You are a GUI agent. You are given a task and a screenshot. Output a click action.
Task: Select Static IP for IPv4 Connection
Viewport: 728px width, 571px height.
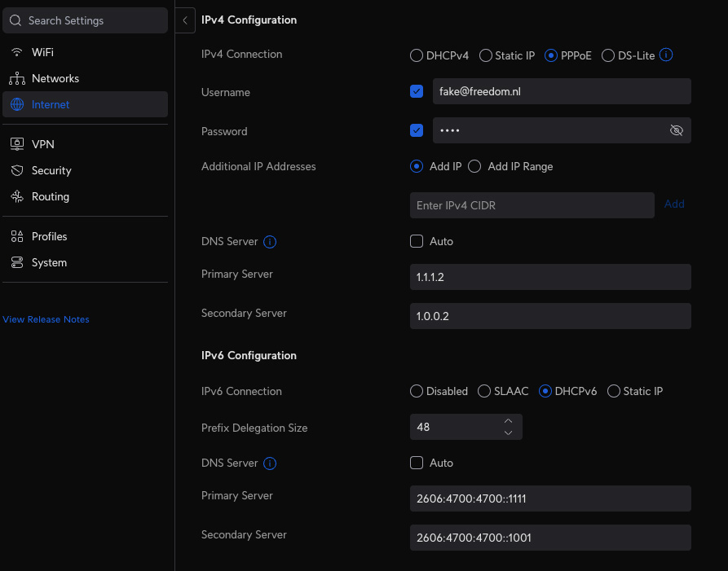tap(486, 55)
